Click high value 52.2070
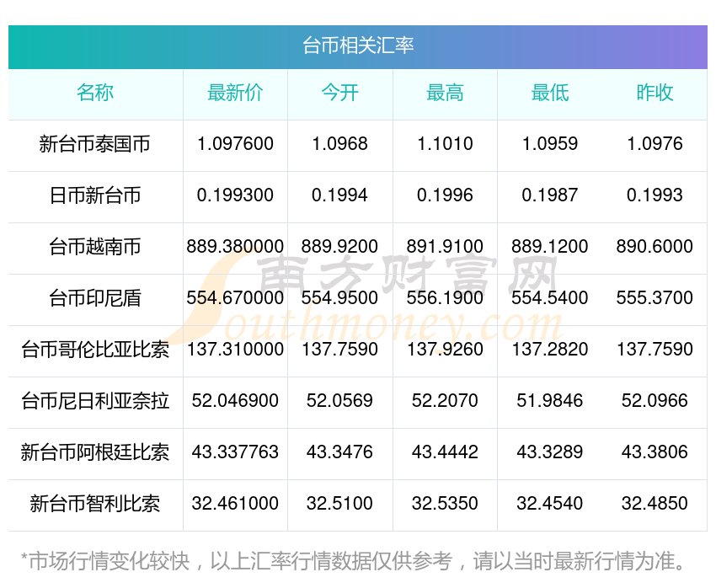Image resolution: width=716 pixels, height=588 pixels. pos(445,401)
